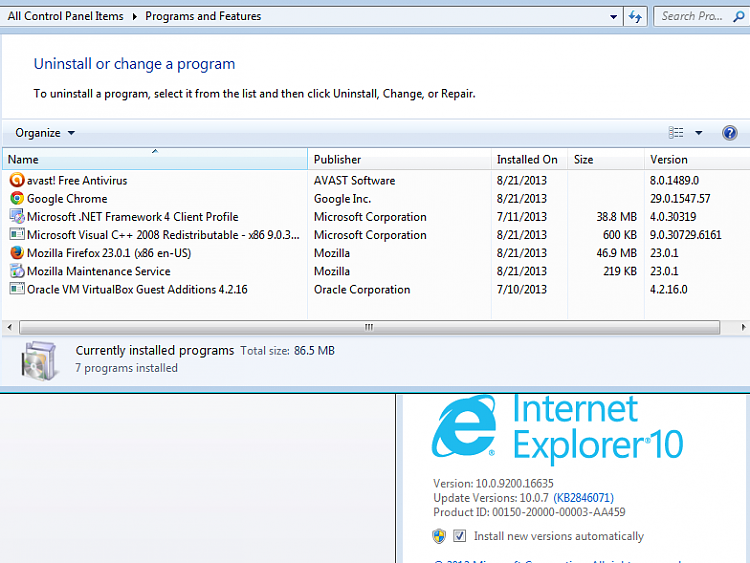The image size is (750, 563).
Task: Click the Mozilla Firefox 23.0.1 icon
Action: [17, 253]
